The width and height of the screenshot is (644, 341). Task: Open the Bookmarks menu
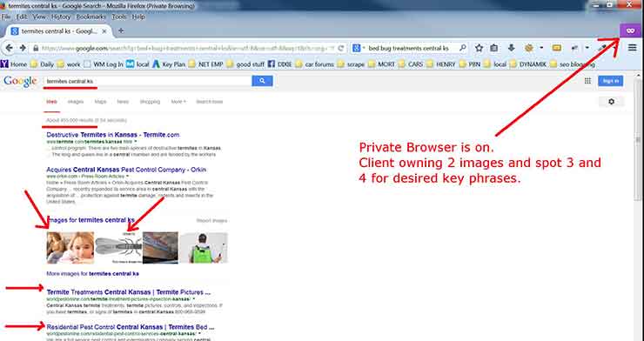[91, 17]
